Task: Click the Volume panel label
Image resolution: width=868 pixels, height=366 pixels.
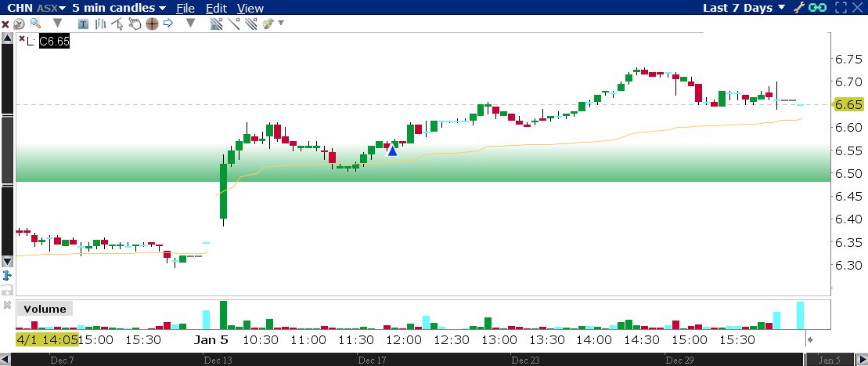Action: pyautogui.click(x=45, y=310)
